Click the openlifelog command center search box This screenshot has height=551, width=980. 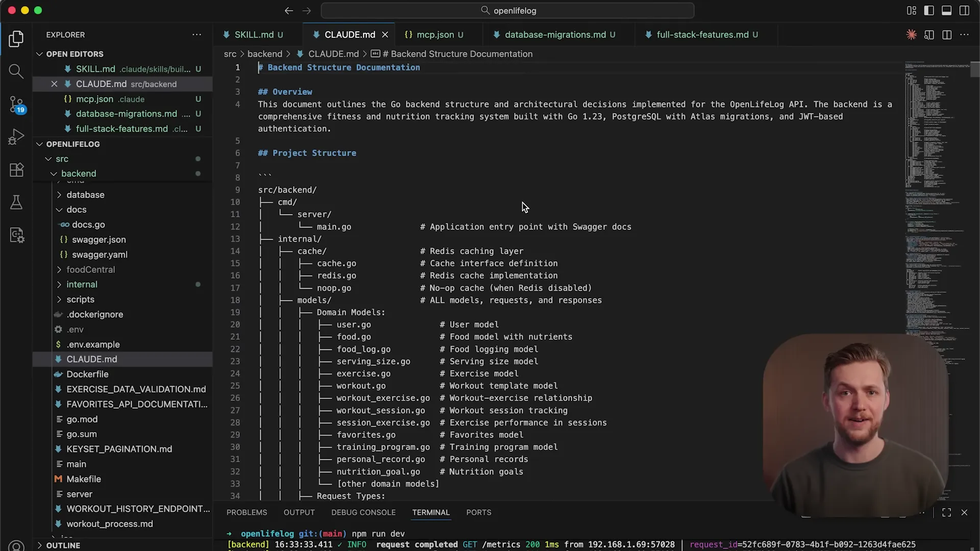(x=507, y=10)
